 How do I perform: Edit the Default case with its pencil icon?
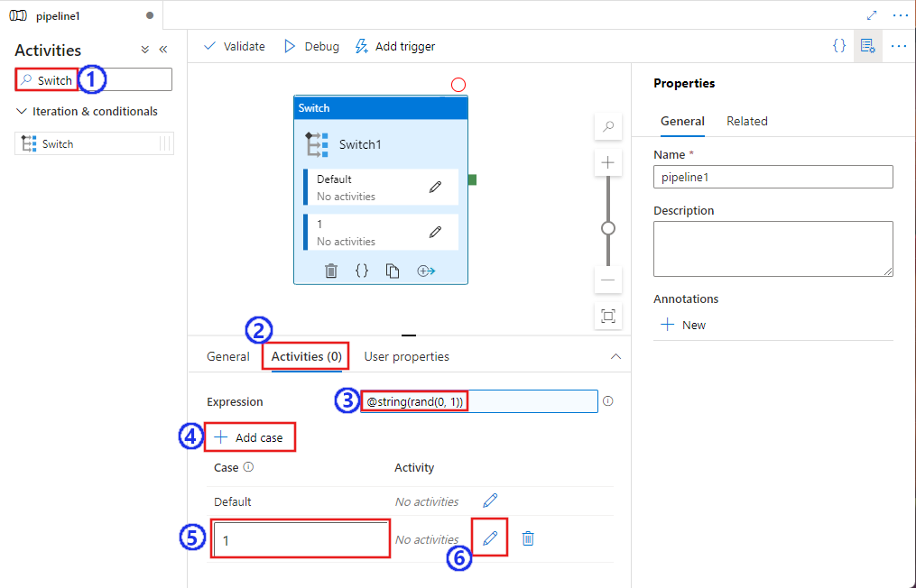click(x=488, y=501)
